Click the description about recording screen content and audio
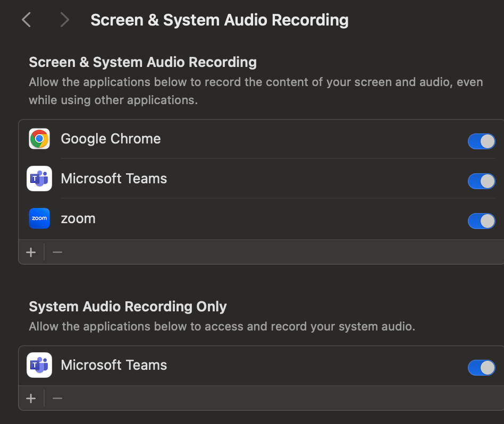Image resolution: width=504 pixels, height=424 pixels. click(256, 91)
